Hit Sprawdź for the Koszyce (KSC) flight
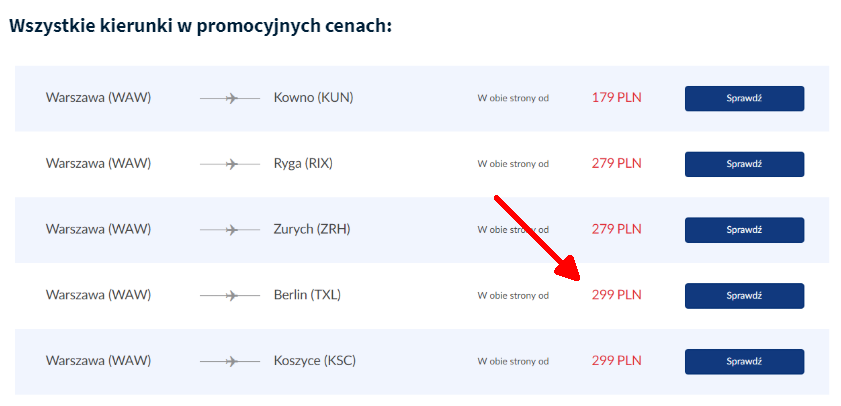841x406 pixels. tap(744, 361)
